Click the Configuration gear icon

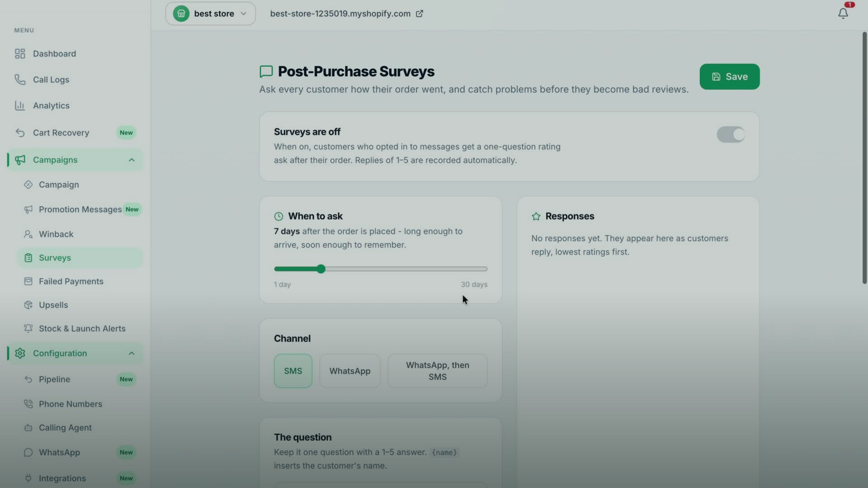[x=20, y=353]
